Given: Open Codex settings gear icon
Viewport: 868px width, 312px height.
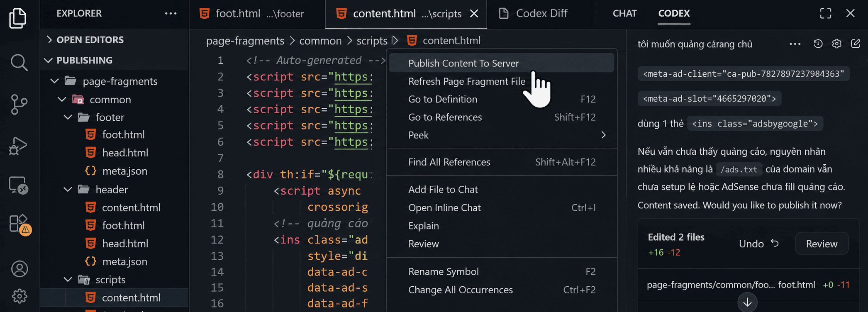Looking at the screenshot, I should point(837,44).
